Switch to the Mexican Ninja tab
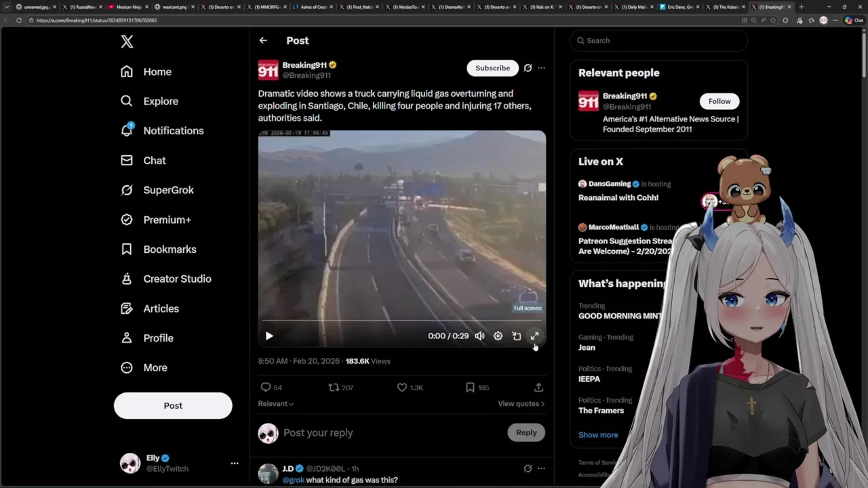Viewport: 868px width, 488px height. pos(130,7)
